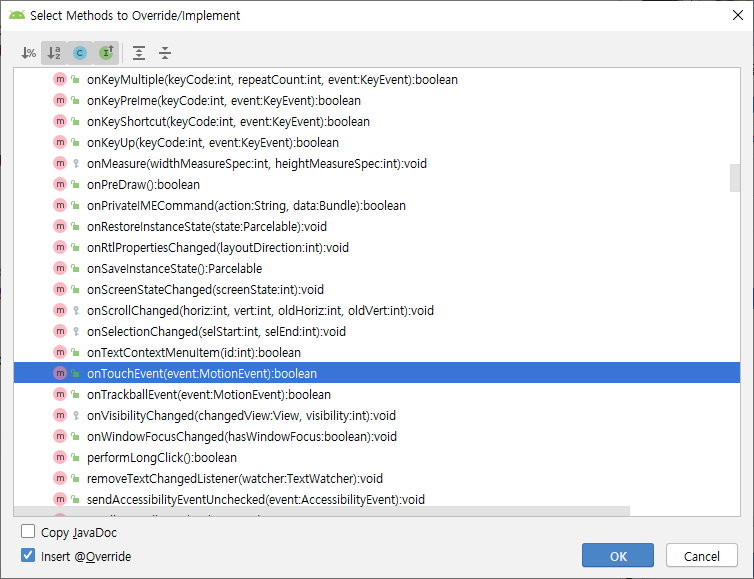Click the method icon beside onMeasure
The height and width of the screenshot is (579, 754).
pos(60,164)
